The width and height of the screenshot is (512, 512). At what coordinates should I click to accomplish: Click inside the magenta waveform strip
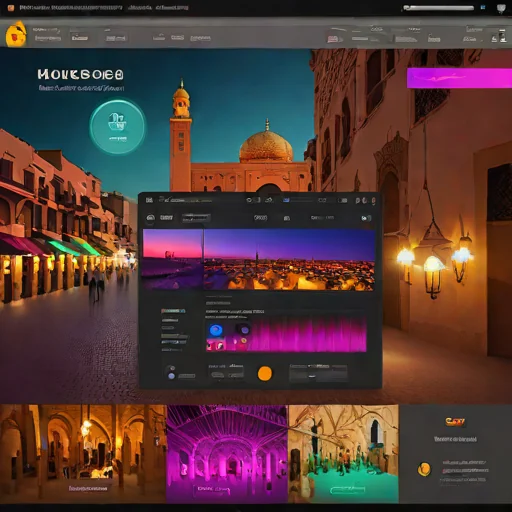pyautogui.click(x=308, y=334)
